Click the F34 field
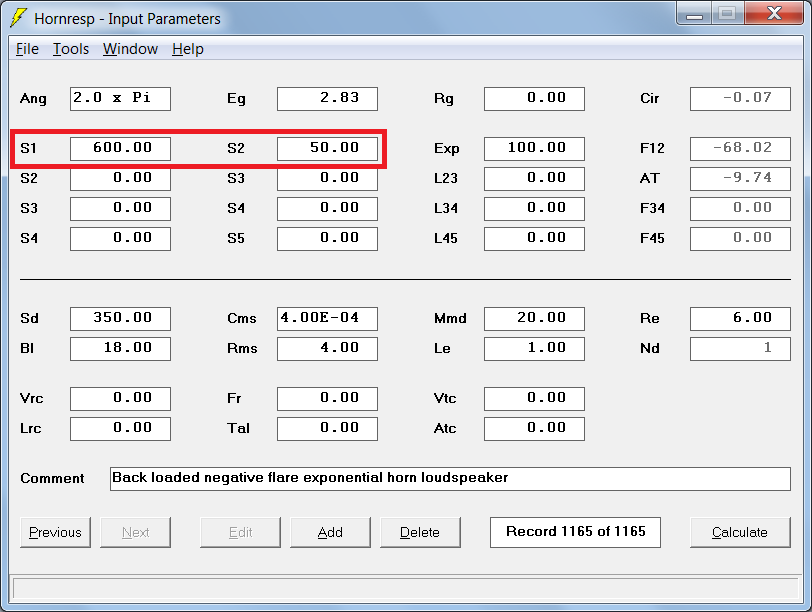This screenshot has width=812, height=612. pyautogui.click(x=741, y=209)
